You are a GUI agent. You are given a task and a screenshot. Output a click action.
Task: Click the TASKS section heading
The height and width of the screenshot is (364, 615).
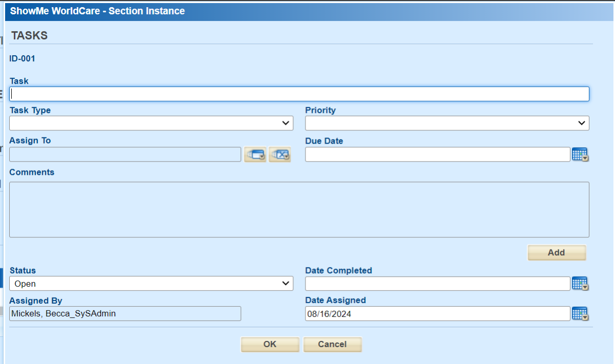pos(30,36)
